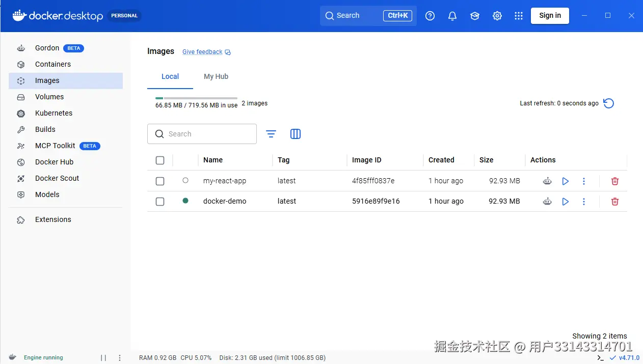Select Images in the sidebar
The height and width of the screenshot is (364, 643).
point(66,80)
